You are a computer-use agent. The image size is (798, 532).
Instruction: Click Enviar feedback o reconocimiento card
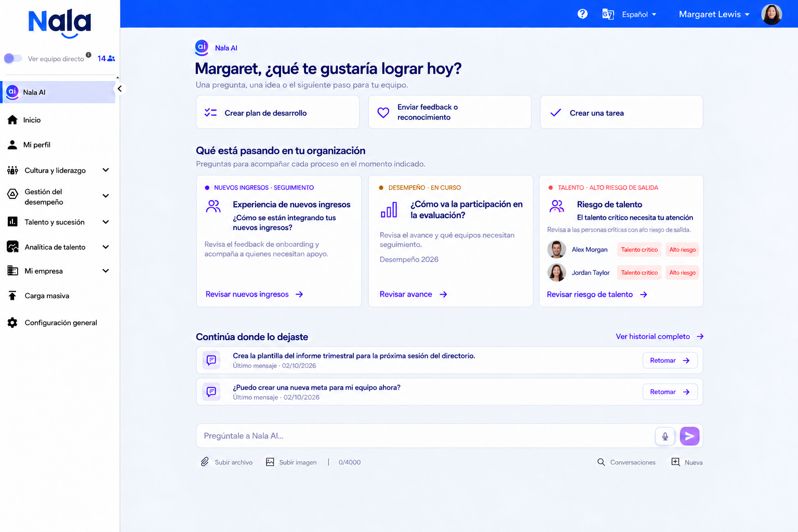click(x=450, y=112)
